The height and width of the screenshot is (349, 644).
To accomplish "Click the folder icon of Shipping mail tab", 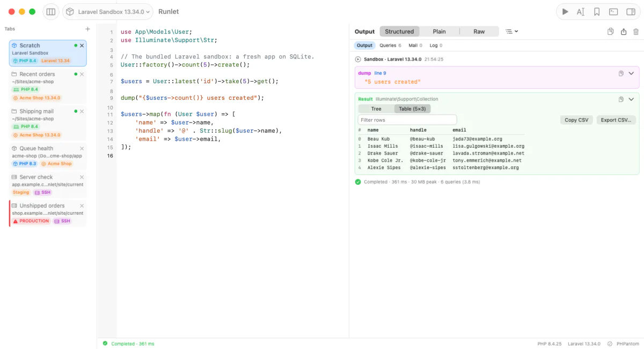I will [x=14, y=111].
